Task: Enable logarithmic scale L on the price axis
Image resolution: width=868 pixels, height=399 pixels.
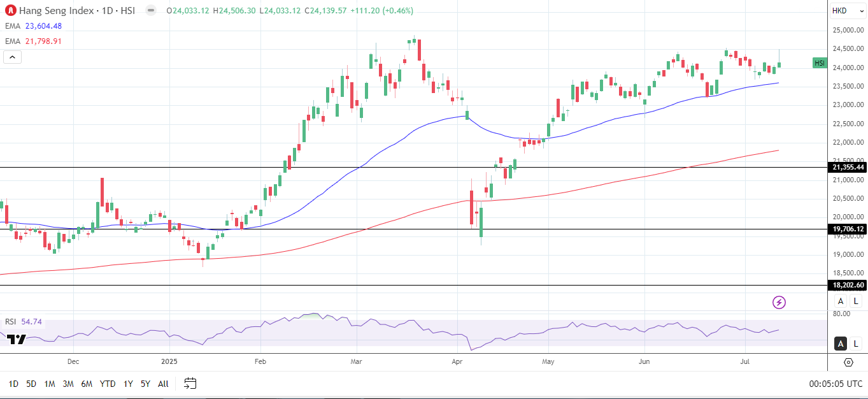Action: (856, 301)
